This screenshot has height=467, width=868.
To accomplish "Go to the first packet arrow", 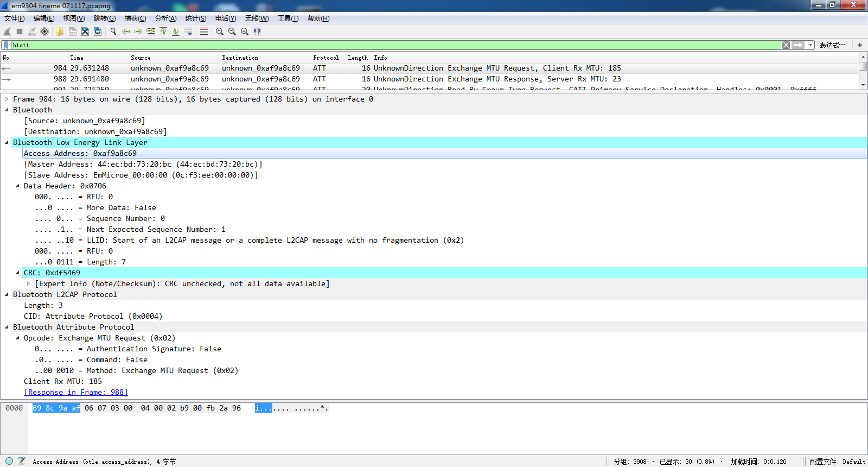I will coord(163,31).
